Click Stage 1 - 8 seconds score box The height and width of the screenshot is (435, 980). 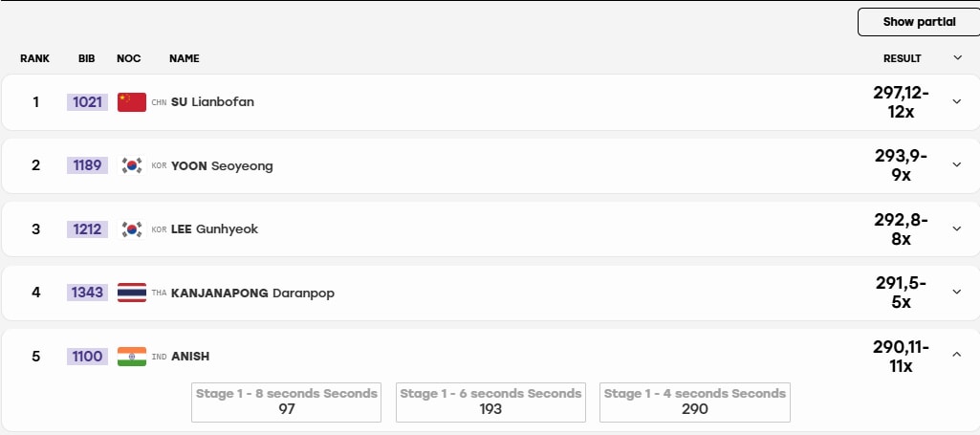(286, 402)
